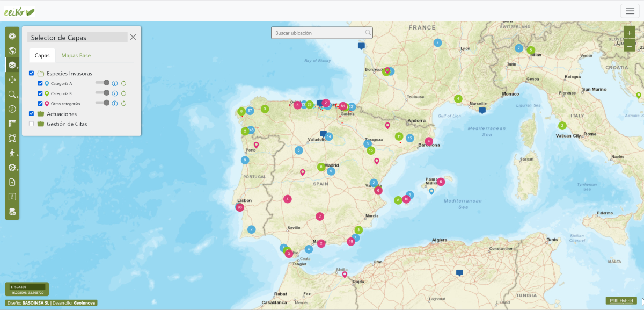Zoom out with the minus button
The width and height of the screenshot is (644, 310).
pos(630,46)
